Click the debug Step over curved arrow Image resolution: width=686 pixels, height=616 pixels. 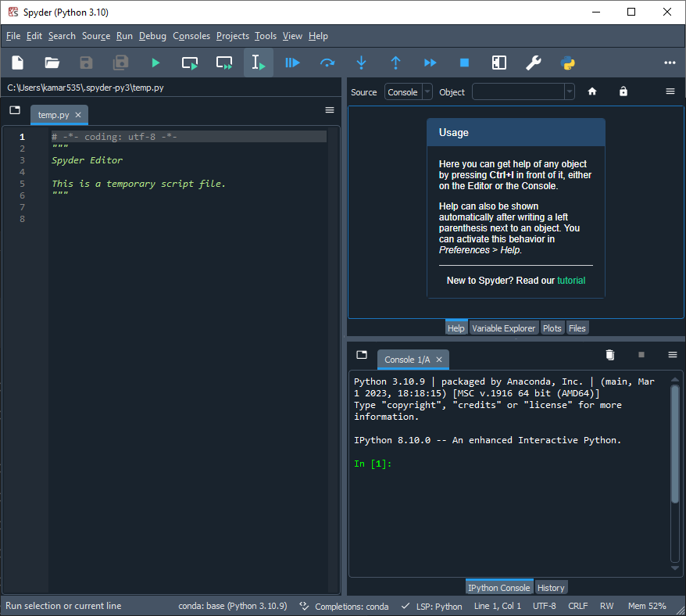pos(327,63)
